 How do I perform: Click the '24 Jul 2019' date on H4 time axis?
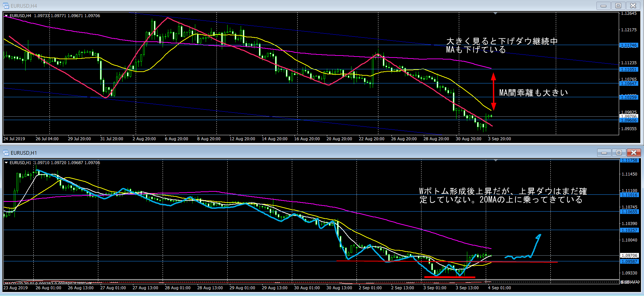click(x=14, y=139)
